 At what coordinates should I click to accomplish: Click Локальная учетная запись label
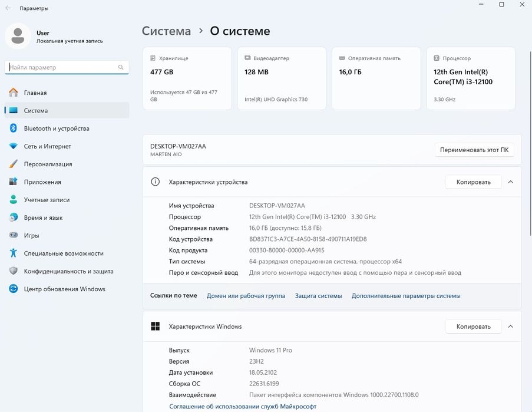(70, 41)
